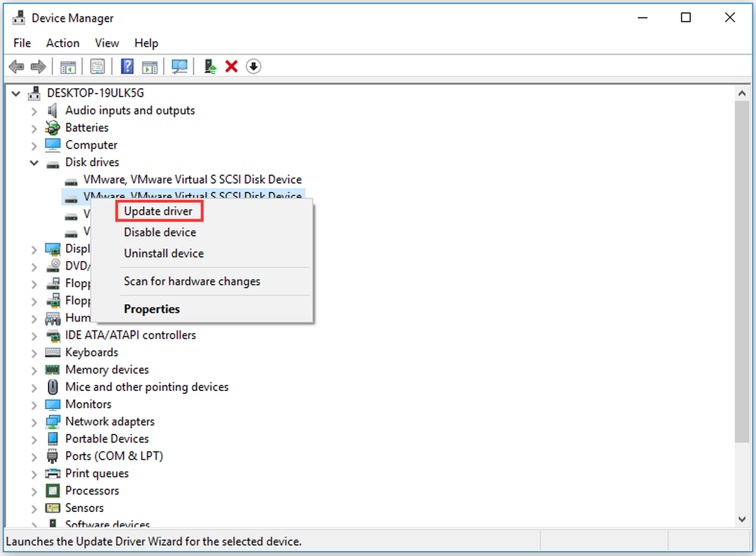This screenshot has height=556, width=756.
Task: Open the File menu
Action: click(x=22, y=43)
